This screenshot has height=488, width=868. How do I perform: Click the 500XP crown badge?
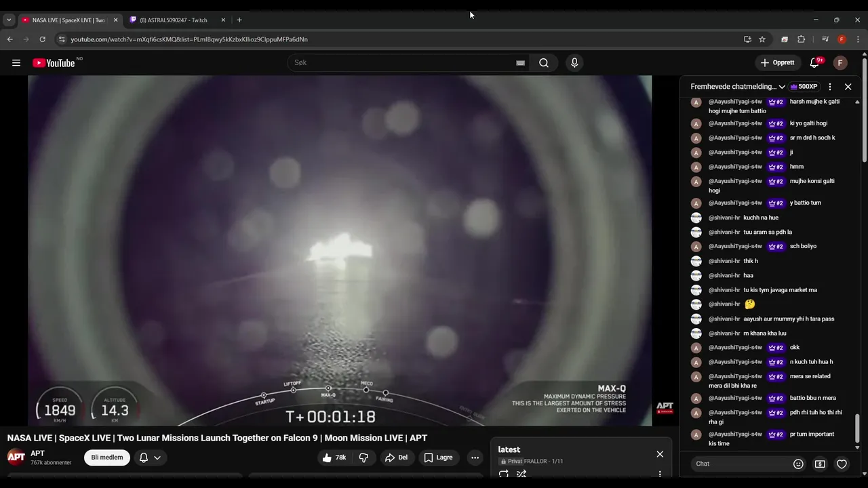click(x=804, y=87)
